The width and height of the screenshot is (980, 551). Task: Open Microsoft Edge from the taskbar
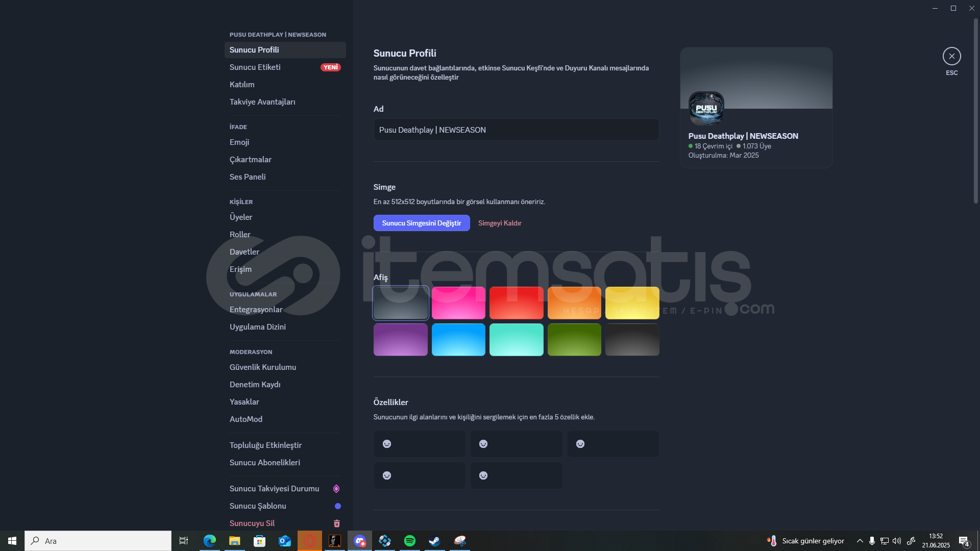pos(210,541)
